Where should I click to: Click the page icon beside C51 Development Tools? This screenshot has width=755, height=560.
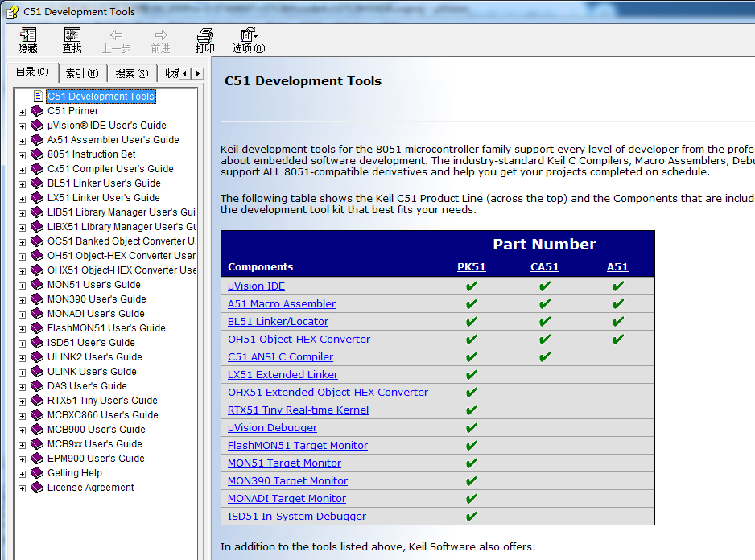[39, 97]
